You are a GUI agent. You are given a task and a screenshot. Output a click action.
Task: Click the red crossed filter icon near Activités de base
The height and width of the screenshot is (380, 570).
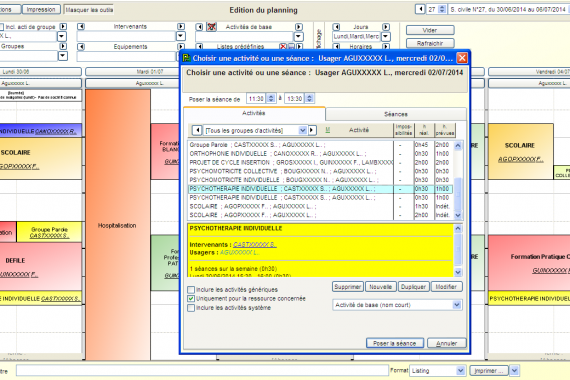212,27
